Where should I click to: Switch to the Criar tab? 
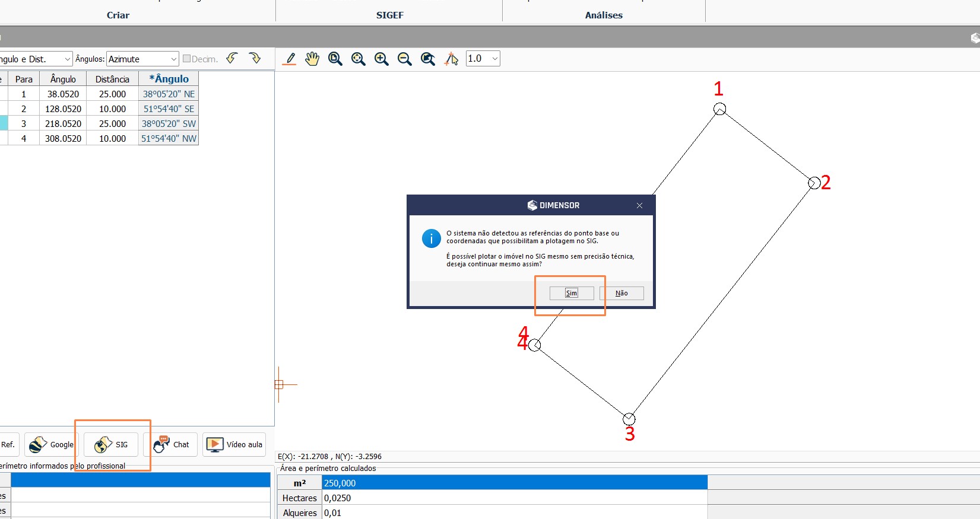pos(118,15)
